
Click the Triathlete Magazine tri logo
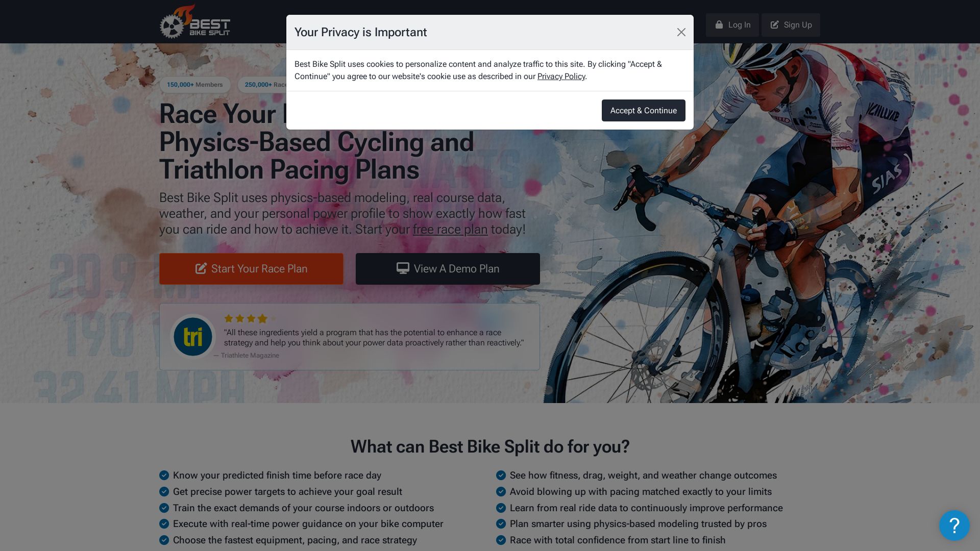193,337
